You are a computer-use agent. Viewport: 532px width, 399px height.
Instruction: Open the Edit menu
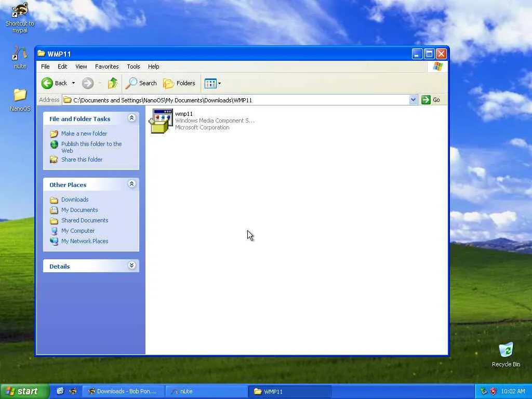click(x=62, y=66)
